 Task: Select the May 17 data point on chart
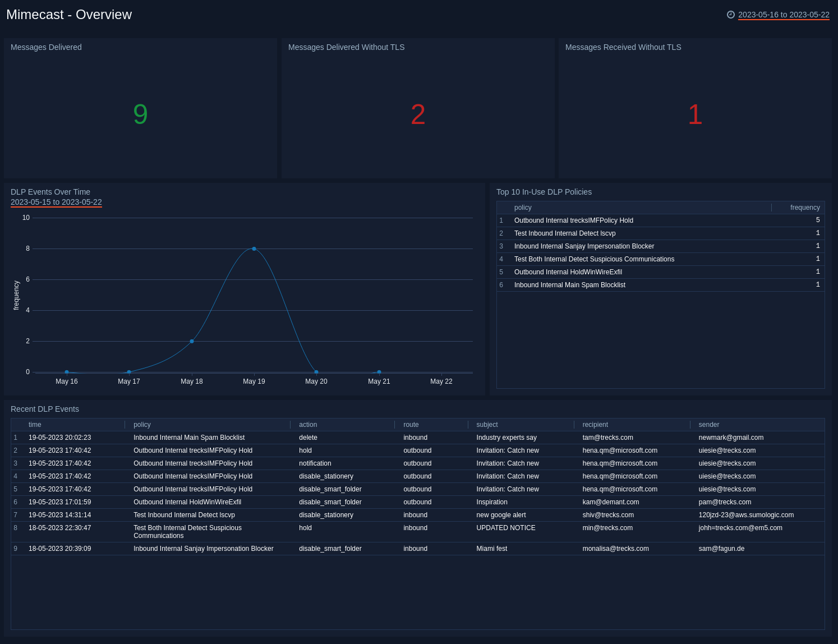click(129, 372)
